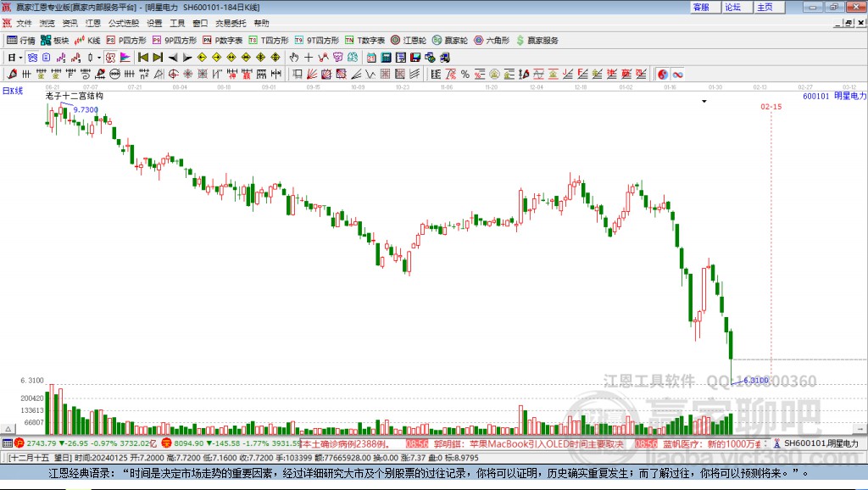
Task: Click the 6.3100 low price label
Action: click(x=756, y=380)
